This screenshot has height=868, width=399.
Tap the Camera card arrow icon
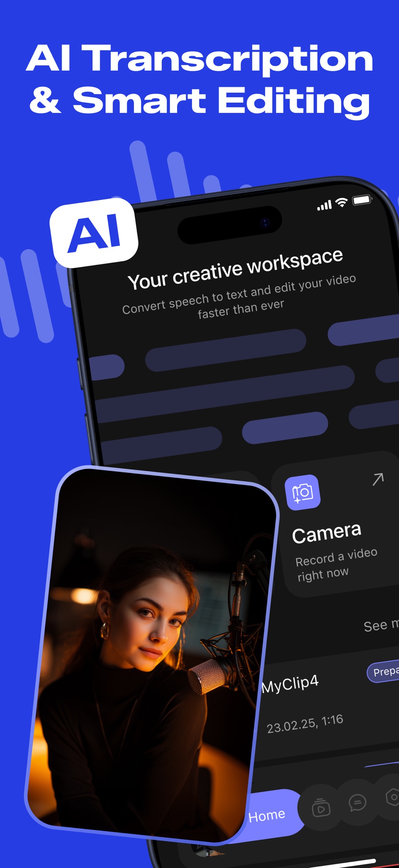pos(378,479)
